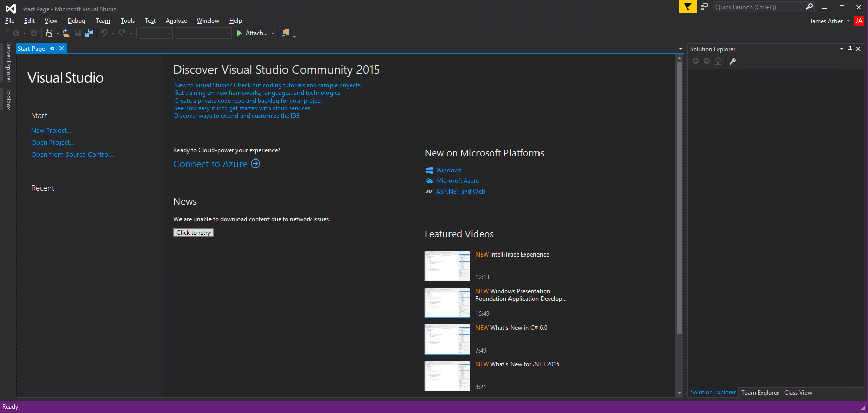Open the Window menu

point(208,21)
